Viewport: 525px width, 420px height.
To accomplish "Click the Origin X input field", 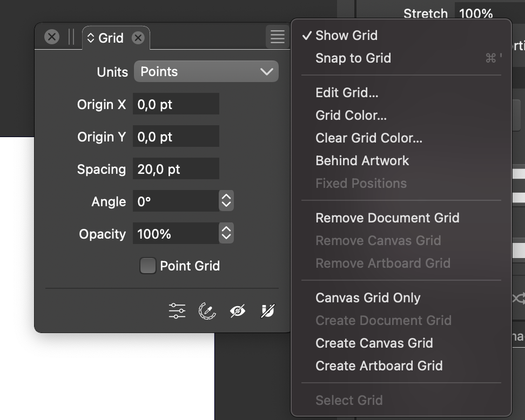I will [176, 104].
